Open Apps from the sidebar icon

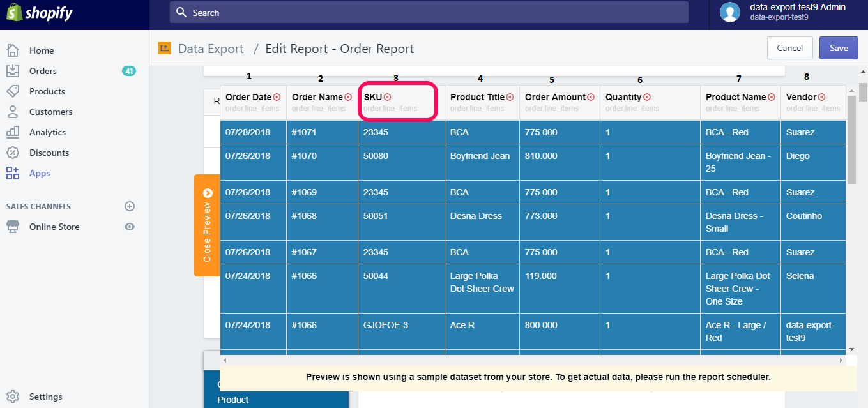coord(14,172)
